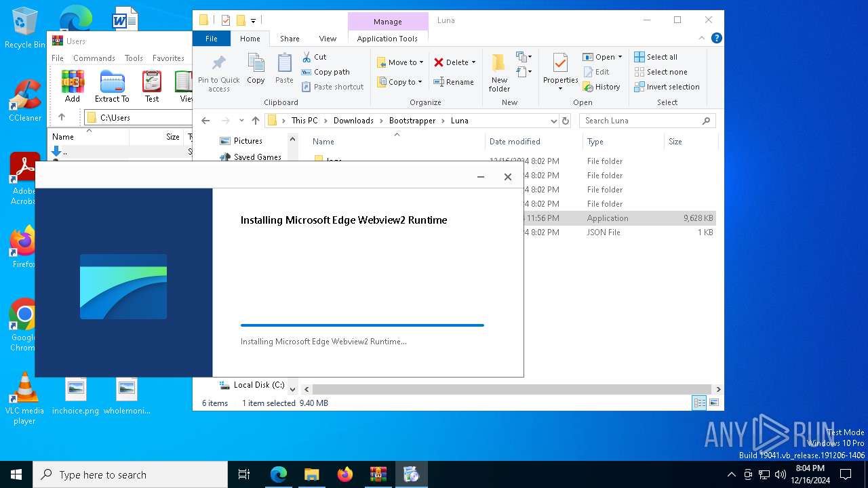Switch to the Share ribbon tab
Viewport: 868px width, 488px height.
(290, 39)
